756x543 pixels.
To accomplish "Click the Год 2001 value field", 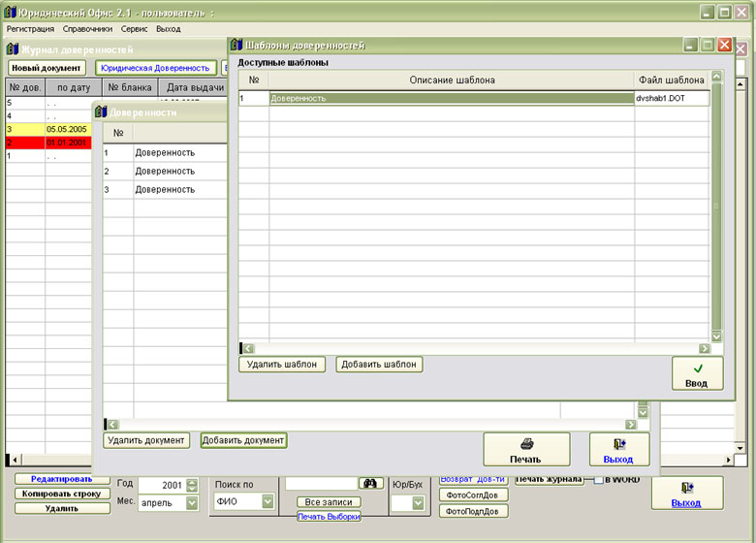I will tap(162, 485).
